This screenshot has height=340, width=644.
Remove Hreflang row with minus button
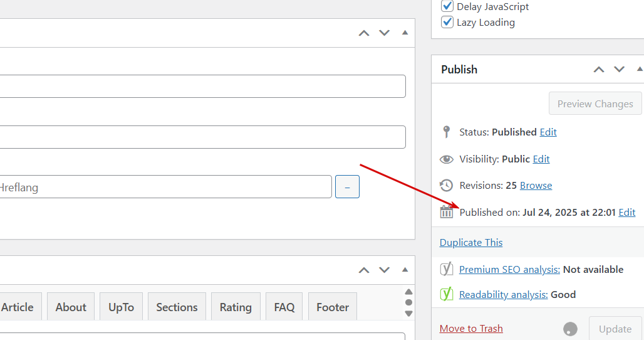tap(347, 187)
